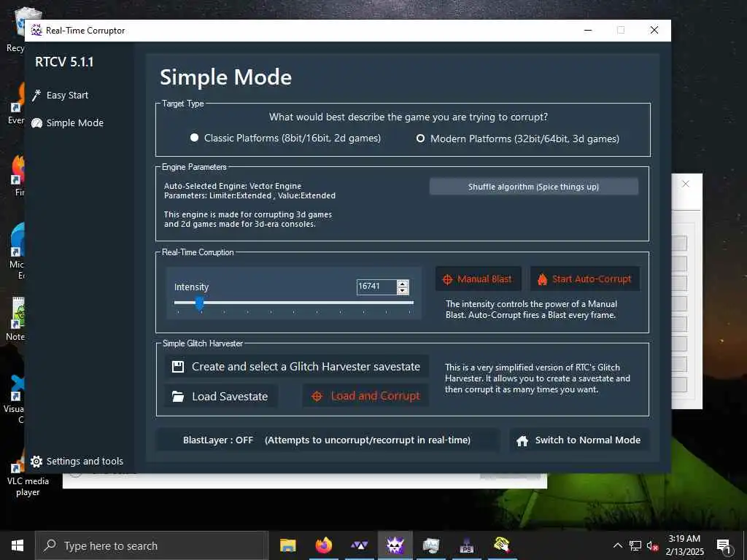
Task: Close the background window behind RTCV
Action: [686, 184]
